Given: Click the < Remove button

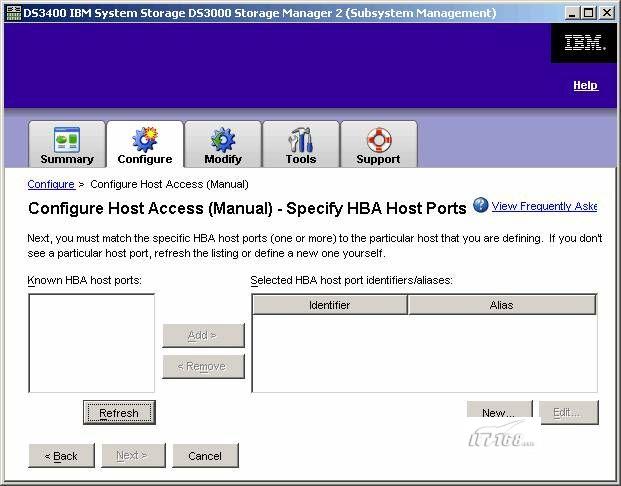Looking at the screenshot, I should click(x=203, y=366).
